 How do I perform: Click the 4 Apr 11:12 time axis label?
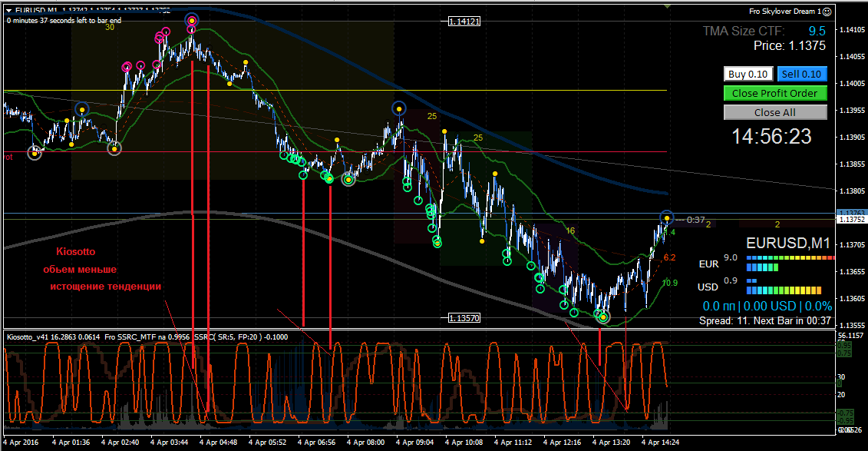coord(513,442)
